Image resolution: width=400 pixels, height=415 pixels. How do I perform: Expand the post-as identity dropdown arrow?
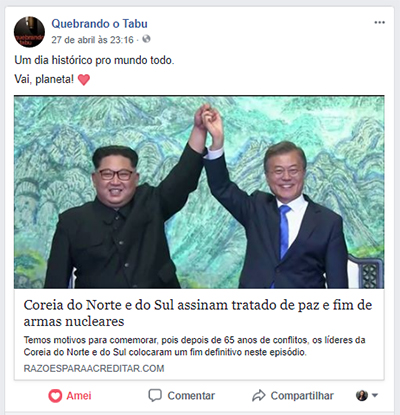375,395
